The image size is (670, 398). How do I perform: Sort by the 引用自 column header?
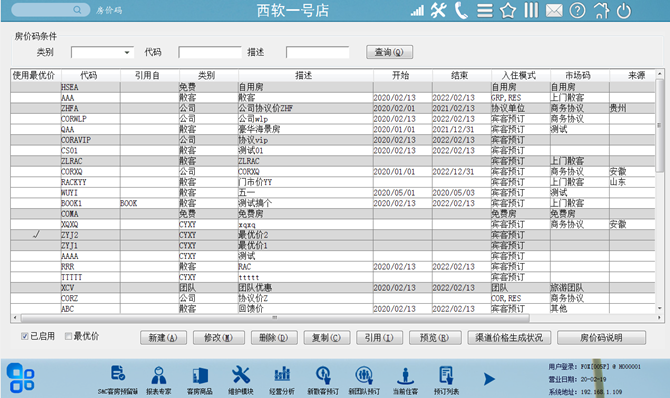coord(150,76)
